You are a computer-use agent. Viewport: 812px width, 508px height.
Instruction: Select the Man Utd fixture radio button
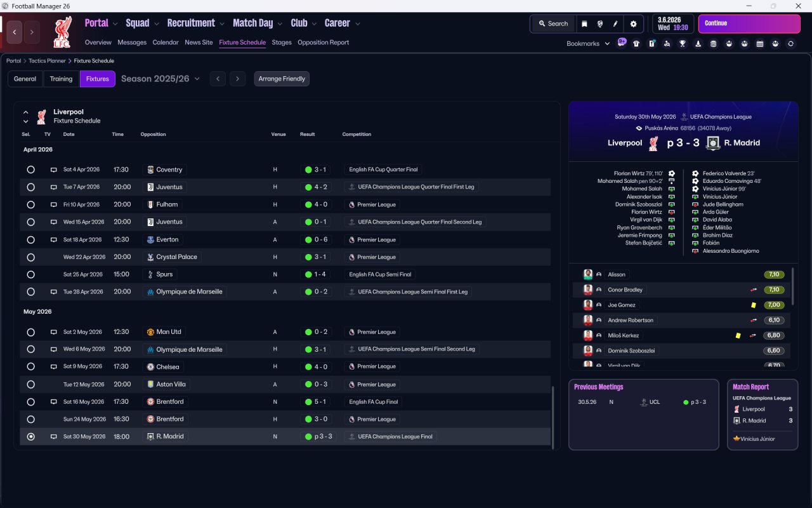coord(30,332)
